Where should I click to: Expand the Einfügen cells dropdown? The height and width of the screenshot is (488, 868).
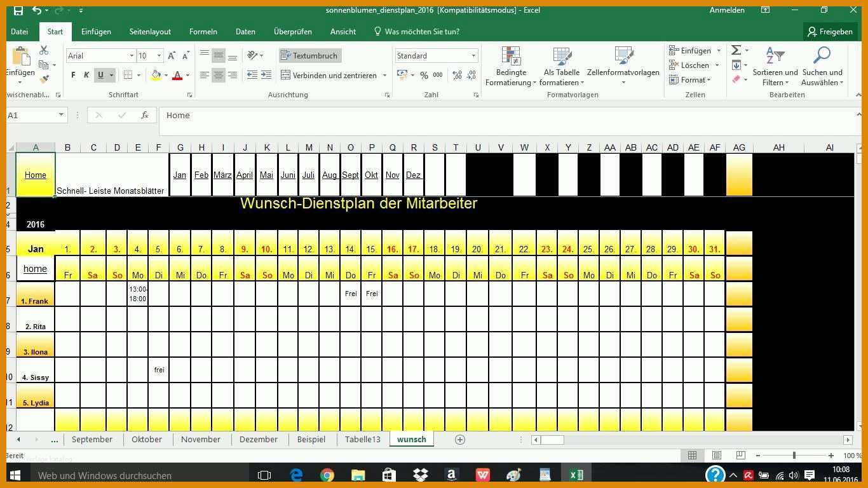click(719, 51)
